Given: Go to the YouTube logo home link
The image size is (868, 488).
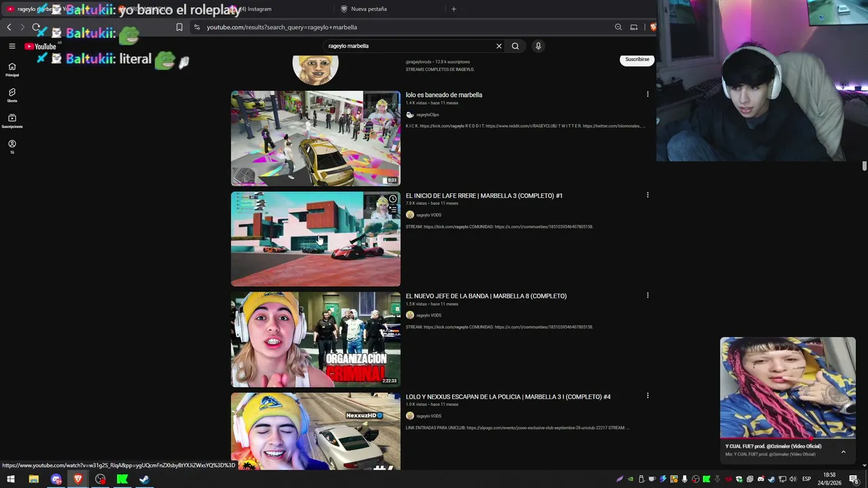Looking at the screenshot, I should [x=41, y=46].
